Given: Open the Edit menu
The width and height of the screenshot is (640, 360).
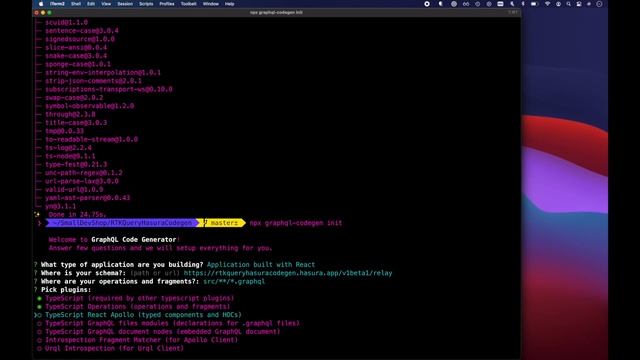Looking at the screenshot, I should (x=91, y=4).
